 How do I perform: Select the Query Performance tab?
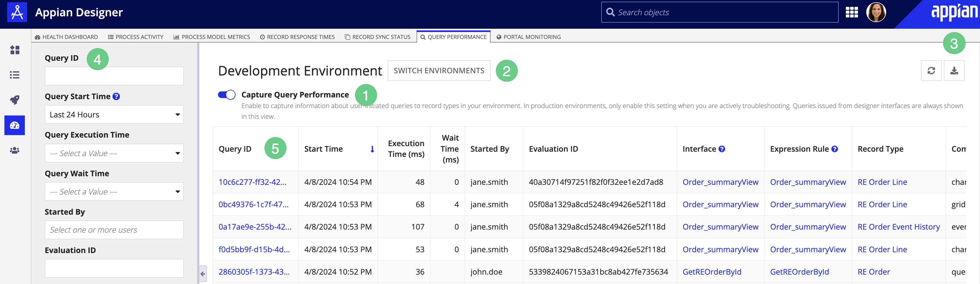tap(454, 37)
